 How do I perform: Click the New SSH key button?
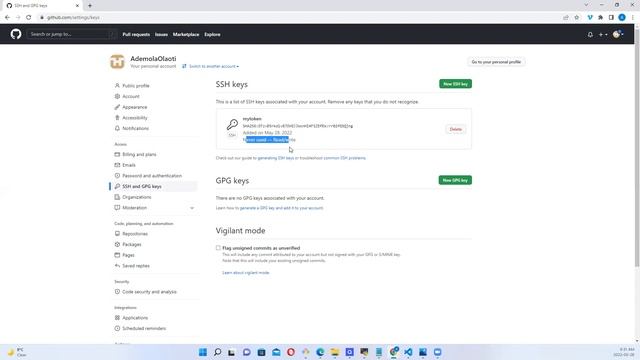point(455,84)
